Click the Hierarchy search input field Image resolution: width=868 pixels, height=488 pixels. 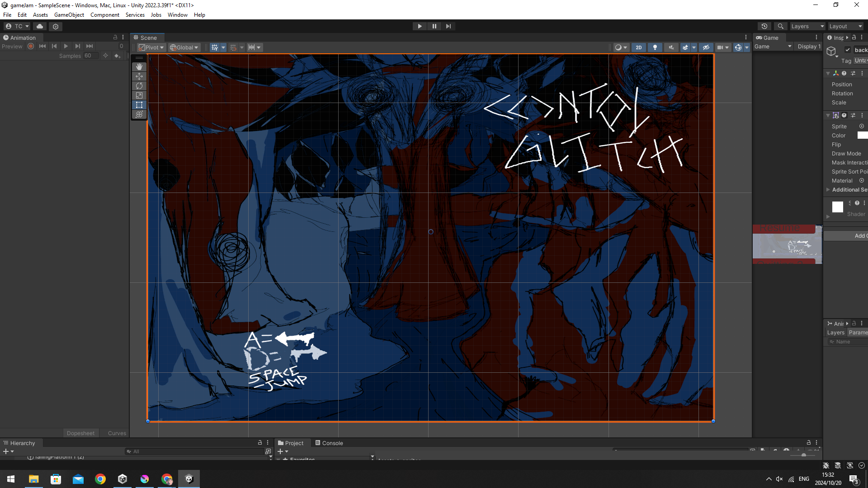pos(194,451)
